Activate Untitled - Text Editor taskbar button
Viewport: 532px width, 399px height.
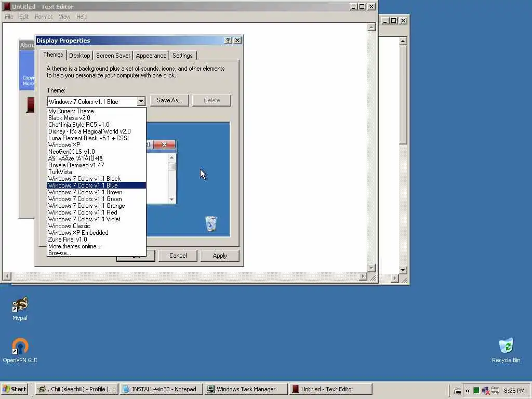point(330,389)
